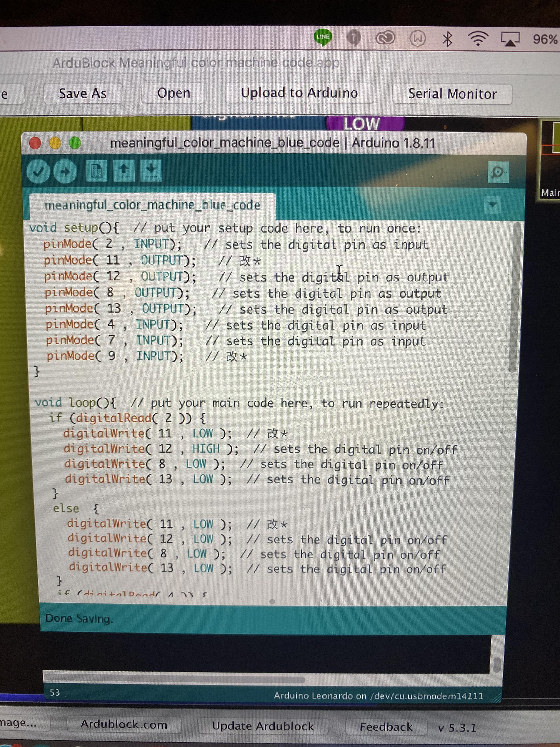The height and width of the screenshot is (747, 560).
Task: Open Bluetooth status in menu bar
Action: [447, 39]
